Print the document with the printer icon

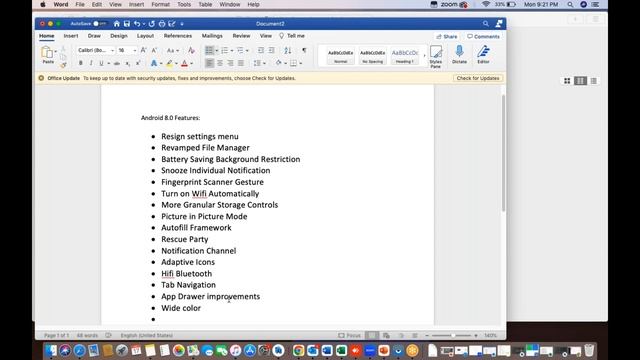(x=162, y=24)
